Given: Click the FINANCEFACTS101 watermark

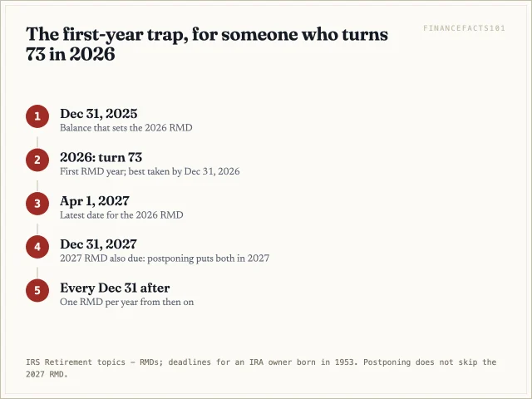Looking at the screenshot, I should 464,28.
